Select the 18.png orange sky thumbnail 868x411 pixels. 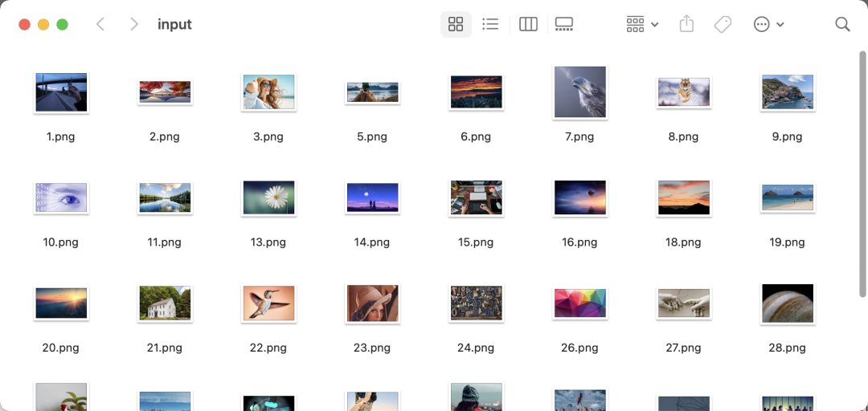pyautogui.click(x=684, y=198)
